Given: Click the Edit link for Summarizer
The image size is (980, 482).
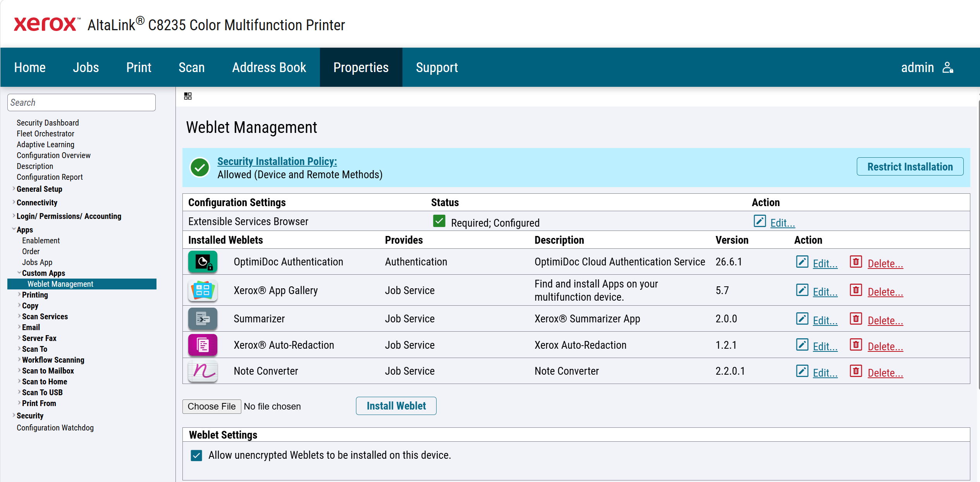Looking at the screenshot, I should coord(825,320).
